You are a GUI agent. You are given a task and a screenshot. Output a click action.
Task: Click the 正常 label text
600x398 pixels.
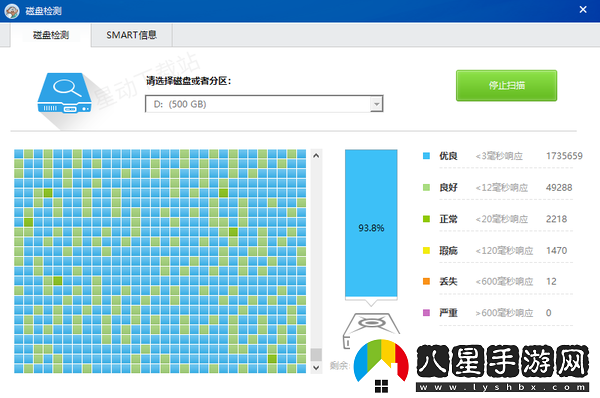(x=448, y=219)
